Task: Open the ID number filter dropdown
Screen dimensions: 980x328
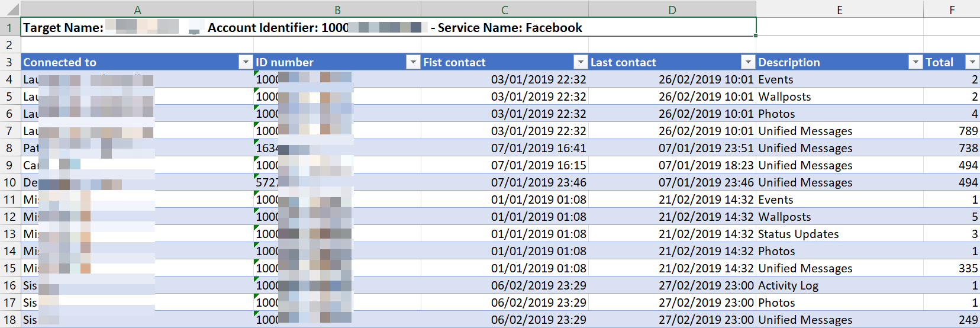Action: click(x=413, y=62)
